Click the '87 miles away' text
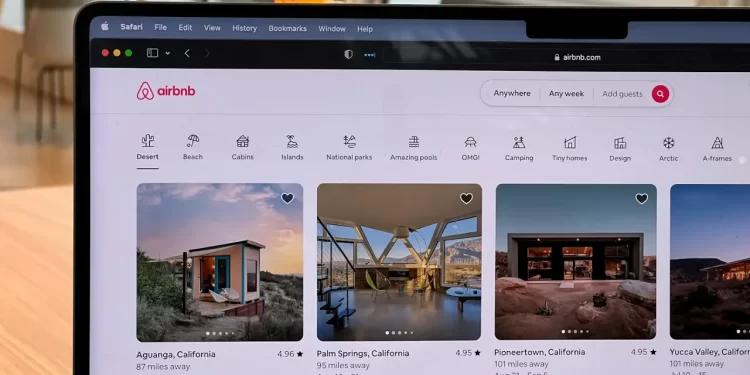The image size is (750, 375). coord(163,367)
